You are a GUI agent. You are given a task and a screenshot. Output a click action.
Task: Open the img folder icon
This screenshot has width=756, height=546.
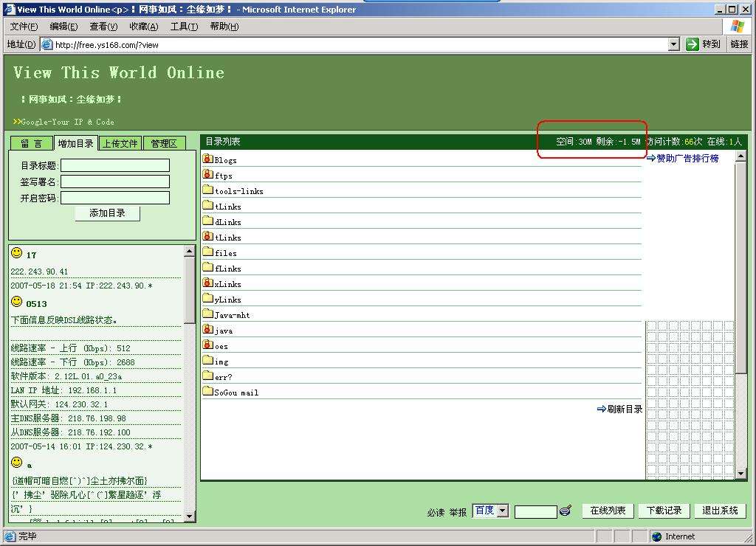(207, 360)
